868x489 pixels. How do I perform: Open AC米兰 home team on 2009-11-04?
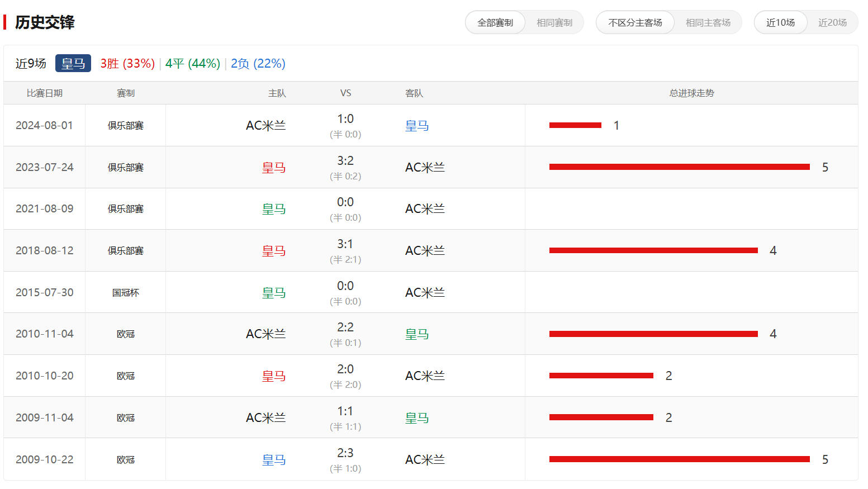pos(266,417)
